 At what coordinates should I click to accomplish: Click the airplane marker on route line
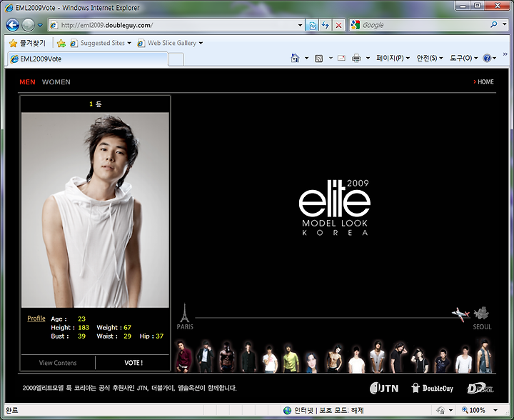pos(461,314)
